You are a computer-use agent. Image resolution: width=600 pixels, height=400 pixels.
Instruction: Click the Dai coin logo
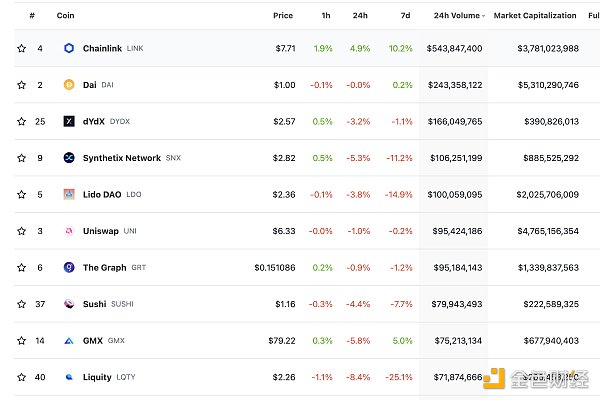(69, 85)
